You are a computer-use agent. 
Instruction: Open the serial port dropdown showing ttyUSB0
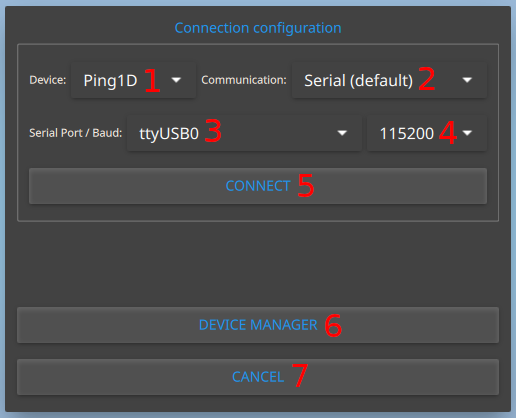pos(244,133)
